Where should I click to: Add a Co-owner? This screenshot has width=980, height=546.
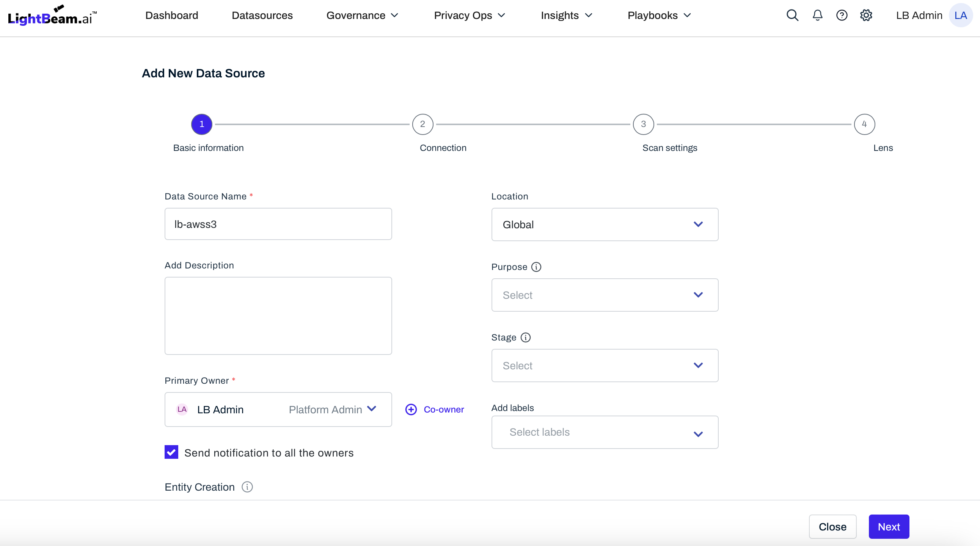(435, 409)
